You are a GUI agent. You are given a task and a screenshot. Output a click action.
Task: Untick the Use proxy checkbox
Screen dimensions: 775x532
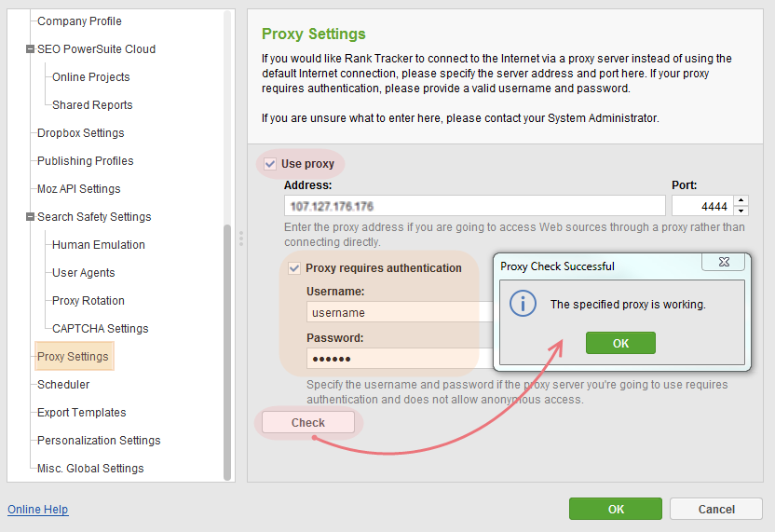pyautogui.click(x=270, y=164)
